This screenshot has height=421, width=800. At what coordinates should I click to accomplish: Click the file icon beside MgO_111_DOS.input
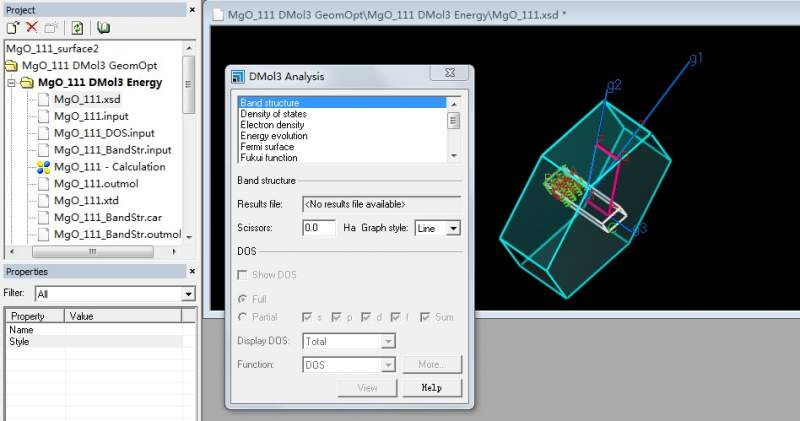pyautogui.click(x=44, y=133)
